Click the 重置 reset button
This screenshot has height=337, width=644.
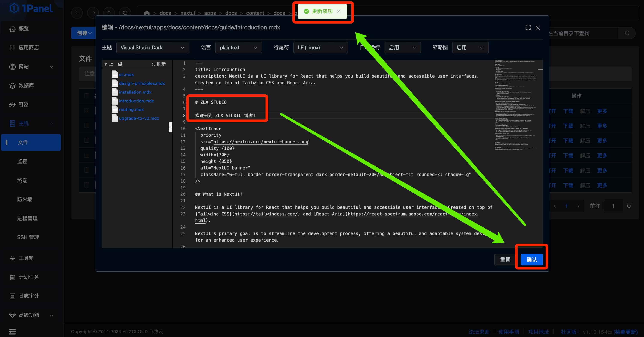(505, 259)
